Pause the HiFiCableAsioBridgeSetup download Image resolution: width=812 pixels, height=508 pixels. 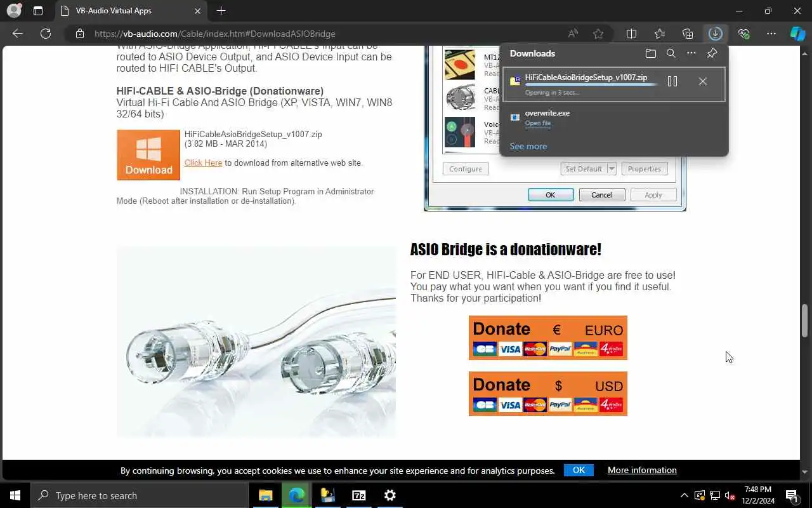[672, 81]
